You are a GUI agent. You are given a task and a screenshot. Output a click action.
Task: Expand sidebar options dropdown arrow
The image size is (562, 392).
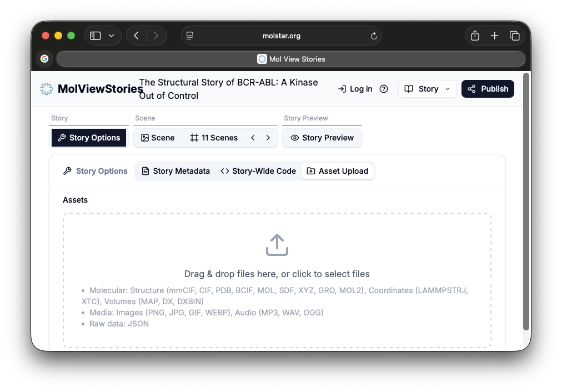[x=112, y=36]
